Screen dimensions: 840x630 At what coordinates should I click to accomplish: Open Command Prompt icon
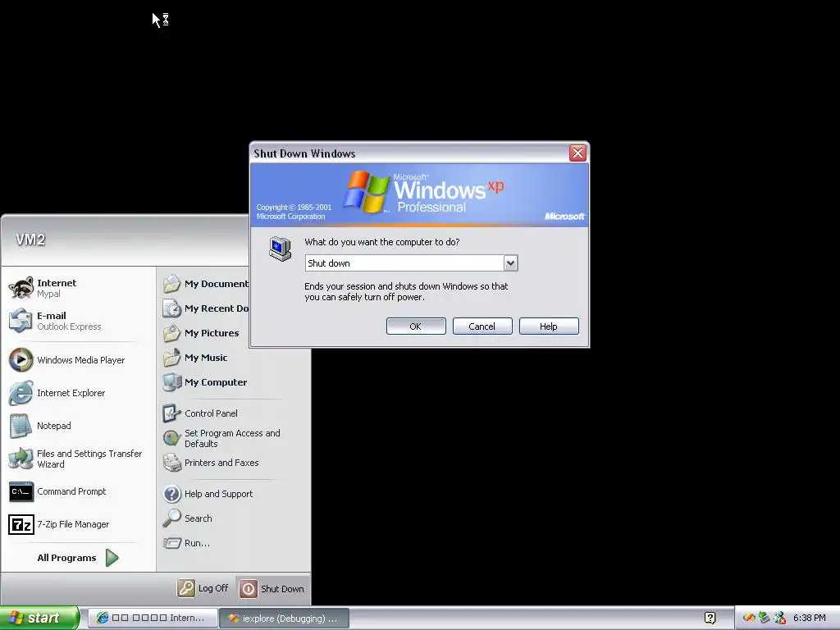(x=21, y=491)
